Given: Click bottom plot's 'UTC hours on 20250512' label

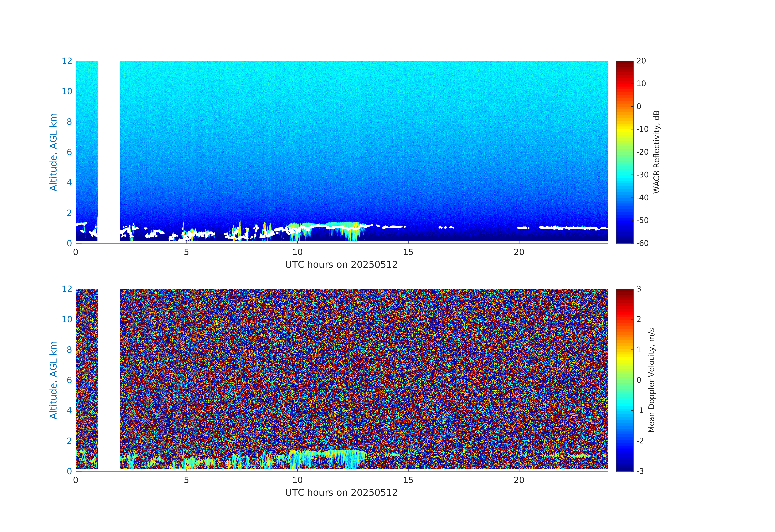Looking at the screenshot, I should click(341, 493).
